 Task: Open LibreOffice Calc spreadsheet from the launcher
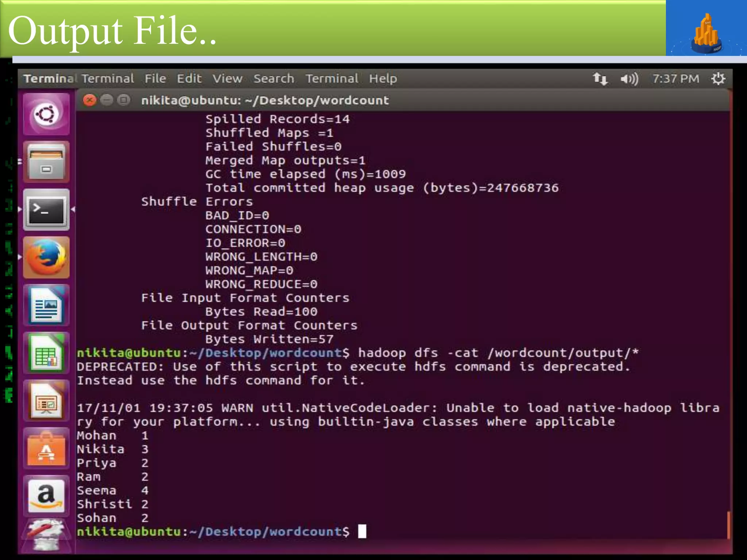pyautogui.click(x=46, y=353)
